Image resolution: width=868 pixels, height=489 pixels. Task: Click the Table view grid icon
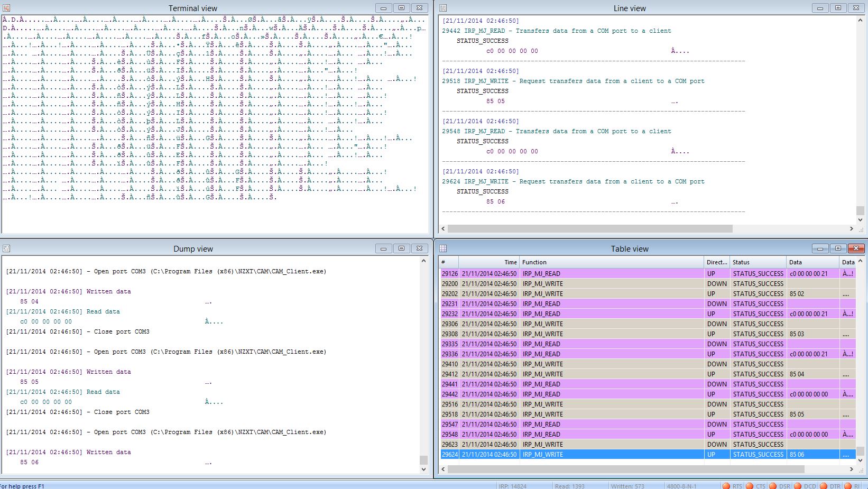point(443,248)
